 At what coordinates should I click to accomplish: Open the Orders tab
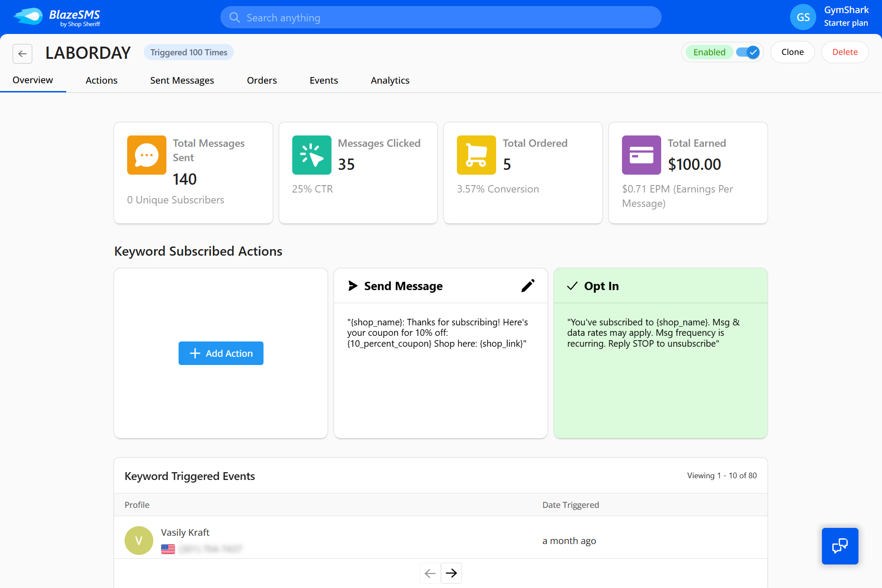click(x=262, y=81)
